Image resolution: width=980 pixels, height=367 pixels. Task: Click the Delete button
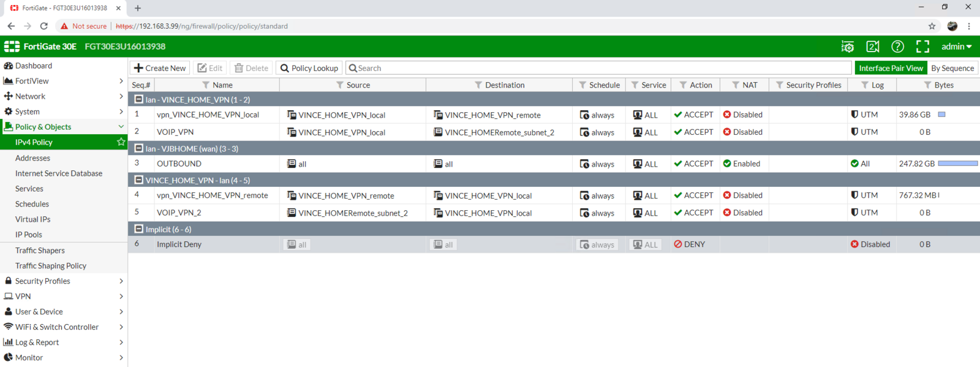coord(251,68)
